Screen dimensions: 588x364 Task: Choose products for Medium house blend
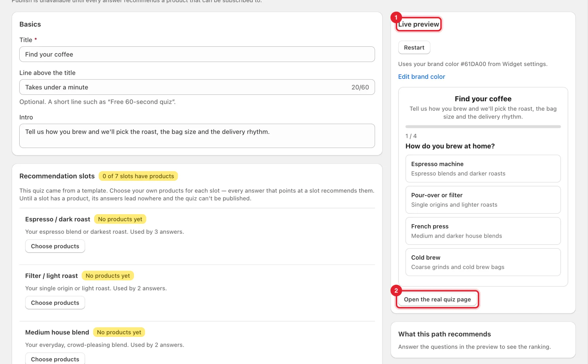pos(55,359)
